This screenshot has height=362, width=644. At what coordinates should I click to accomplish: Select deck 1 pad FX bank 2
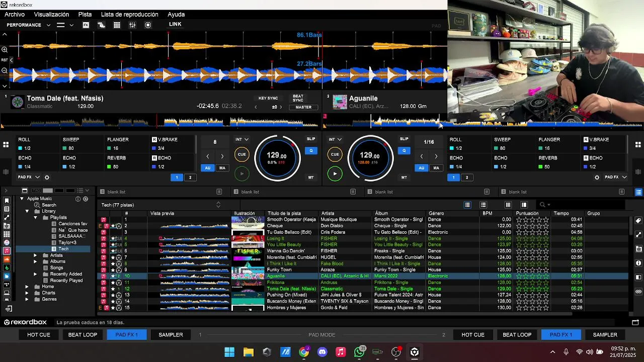(x=190, y=177)
